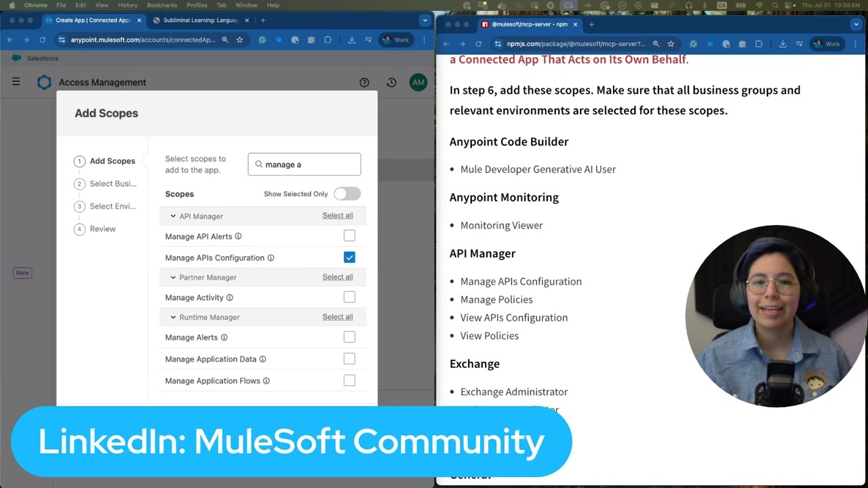Reload the npmjs.com page
The image size is (868, 488).
tap(478, 44)
